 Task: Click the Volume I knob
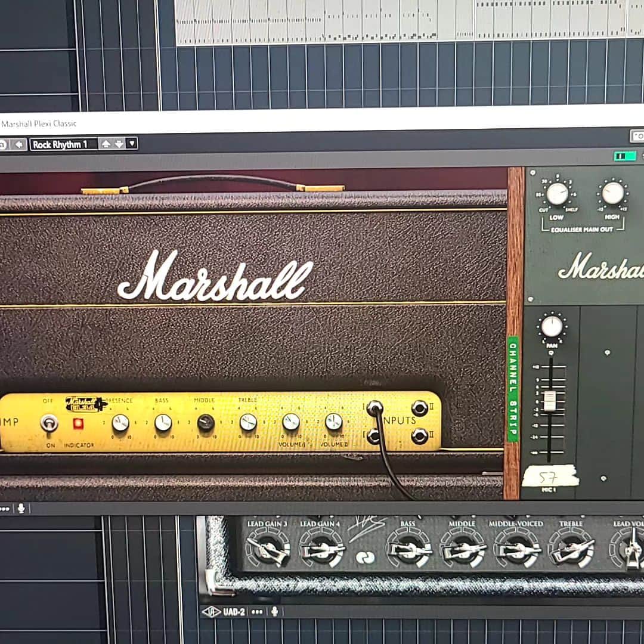click(x=291, y=422)
